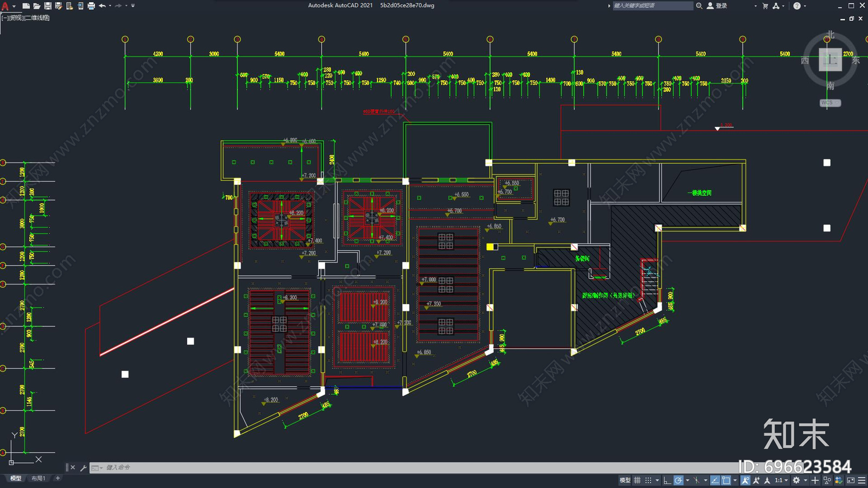This screenshot has width=868, height=488.
Task: Open the annotation scale 1:1 dropdown
Action: pyautogui.click(x=782, y=480)
